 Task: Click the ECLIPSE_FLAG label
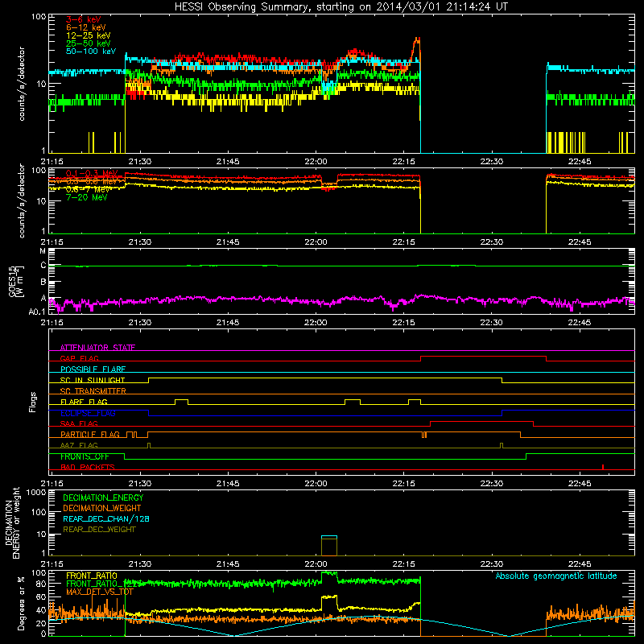pyautogui.click(x=88, y=413)
